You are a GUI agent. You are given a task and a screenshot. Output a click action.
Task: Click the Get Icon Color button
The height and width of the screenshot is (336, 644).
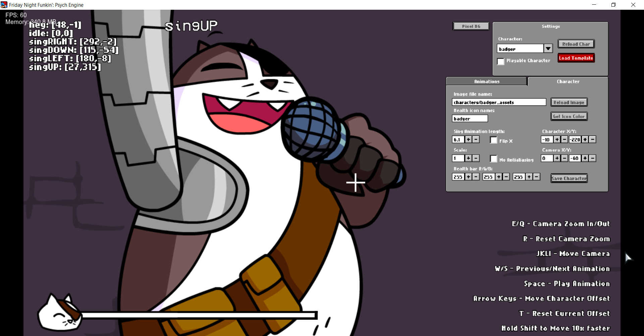point(569,116)
